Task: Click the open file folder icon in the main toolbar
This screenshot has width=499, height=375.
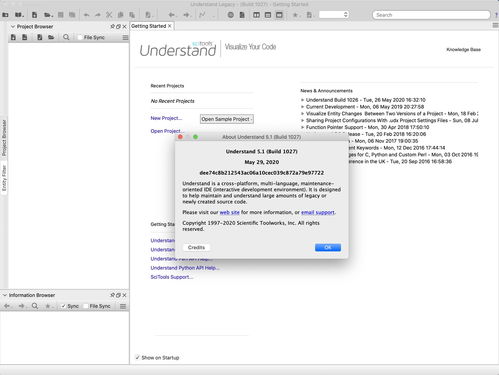Action: click(x=48, y=15)
